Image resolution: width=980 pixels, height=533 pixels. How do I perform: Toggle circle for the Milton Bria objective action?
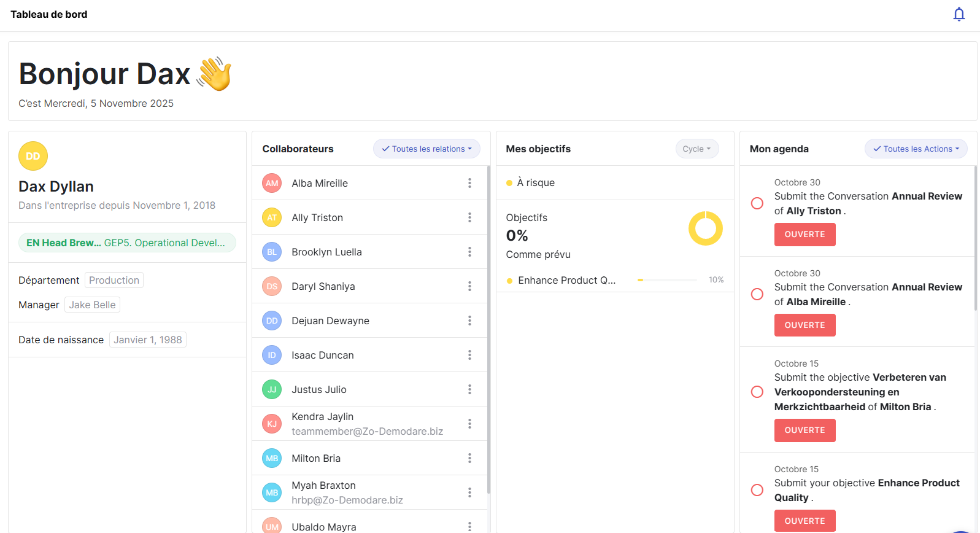(757, 392)
